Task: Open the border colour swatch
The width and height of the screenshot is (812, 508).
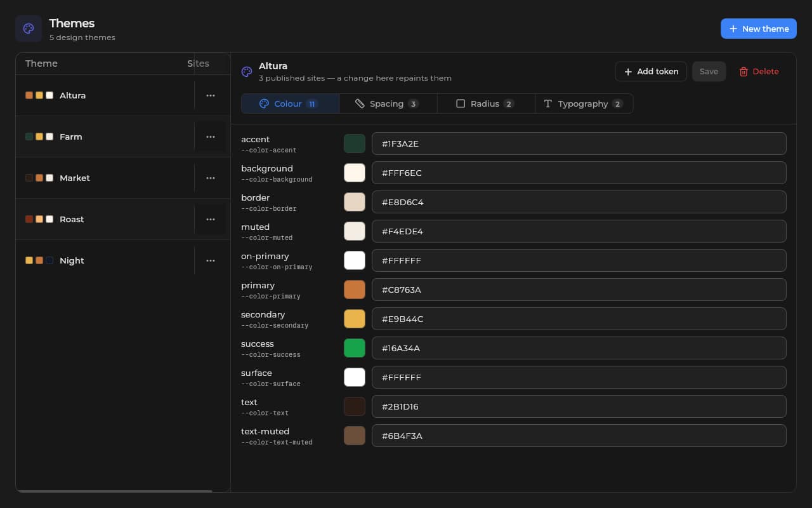Action: [355, 202]
